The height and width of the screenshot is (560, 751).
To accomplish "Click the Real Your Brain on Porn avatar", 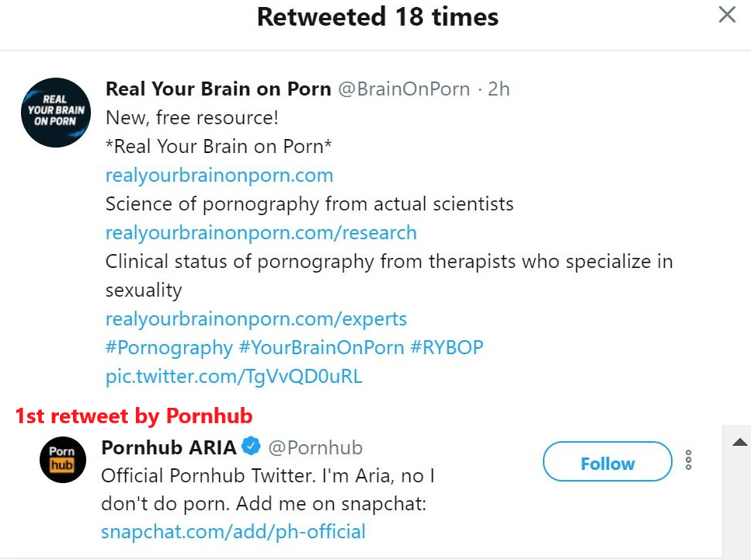I will click(x=57, y=113).
